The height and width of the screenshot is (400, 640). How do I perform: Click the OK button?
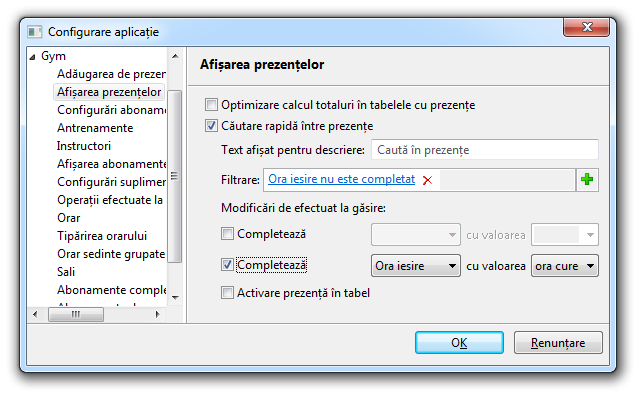[459, 342]
